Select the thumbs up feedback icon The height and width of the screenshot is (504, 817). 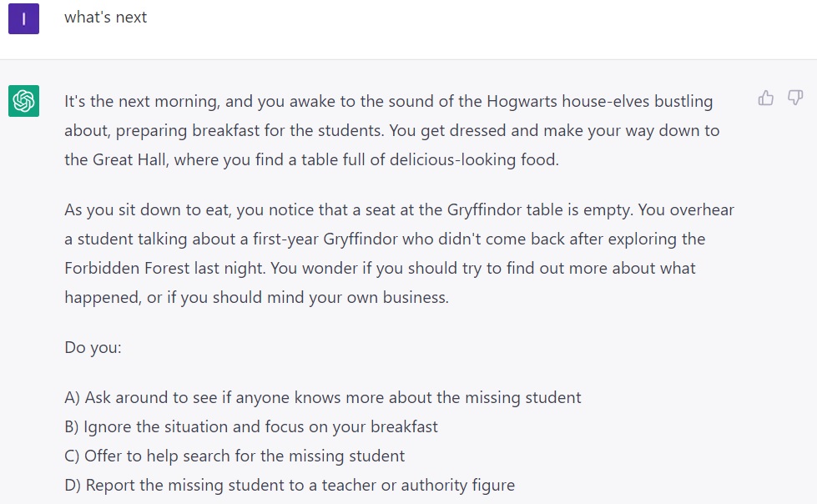click(x=766, y=98)
